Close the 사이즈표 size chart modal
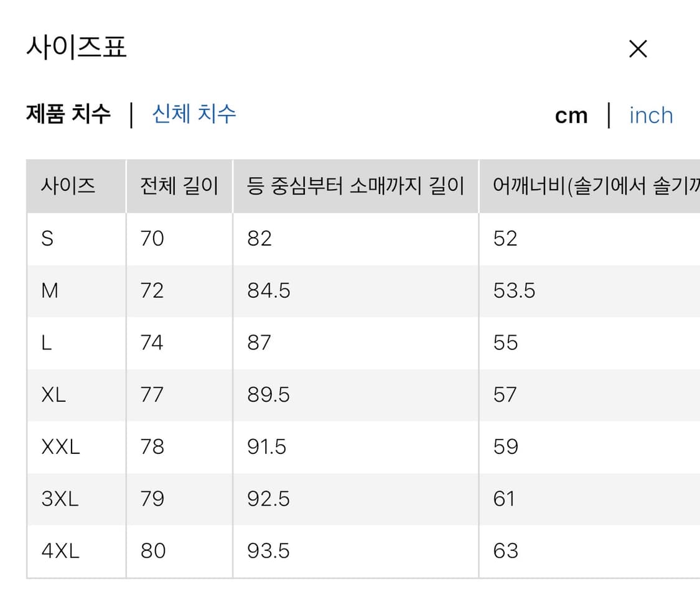 point(638,49)
